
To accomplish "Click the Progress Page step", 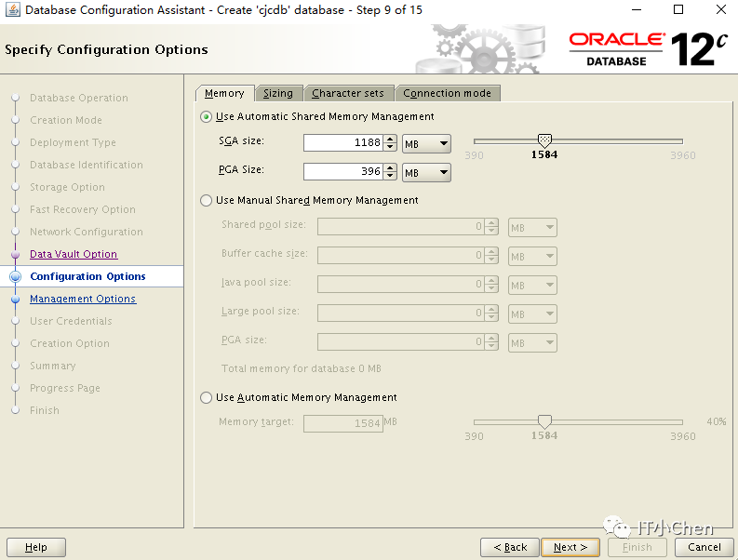I will tap(65, 388).
